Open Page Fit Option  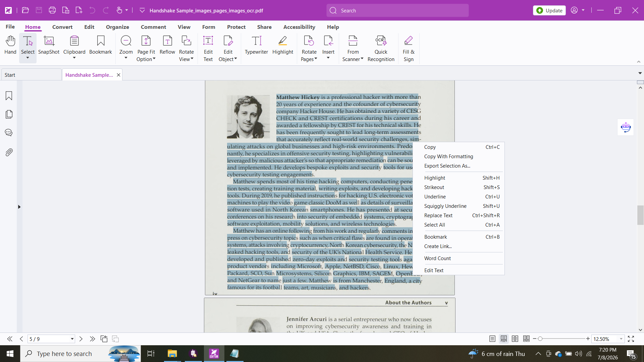click(146, 49)
